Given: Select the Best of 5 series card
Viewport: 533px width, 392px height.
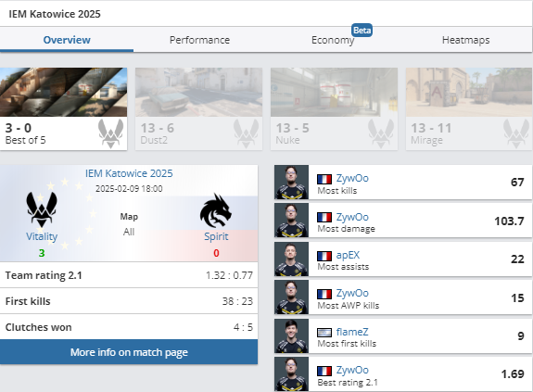Looking at the screenshot, I should point(64,108).
